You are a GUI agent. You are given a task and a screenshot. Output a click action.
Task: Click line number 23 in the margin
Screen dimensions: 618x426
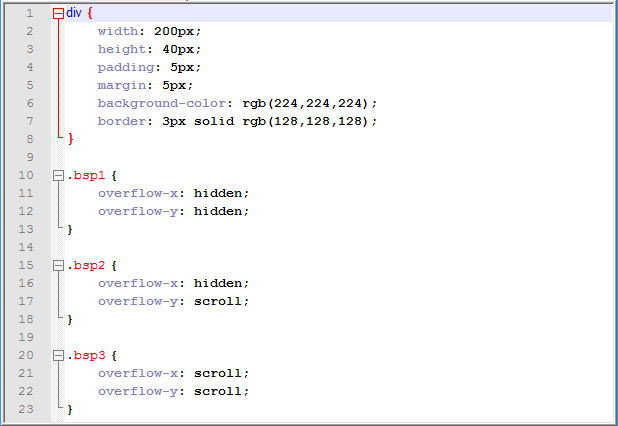pyautogui.click(x=26, y=409)
